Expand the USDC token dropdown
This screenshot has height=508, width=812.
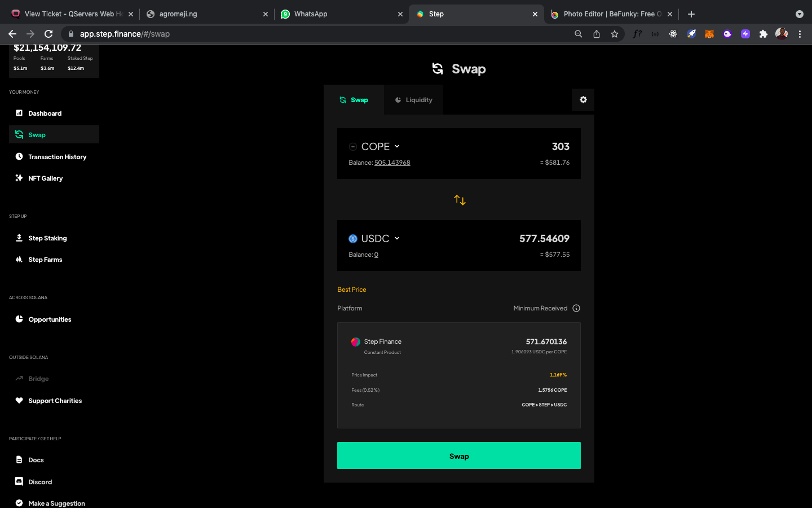coord(375,239)
